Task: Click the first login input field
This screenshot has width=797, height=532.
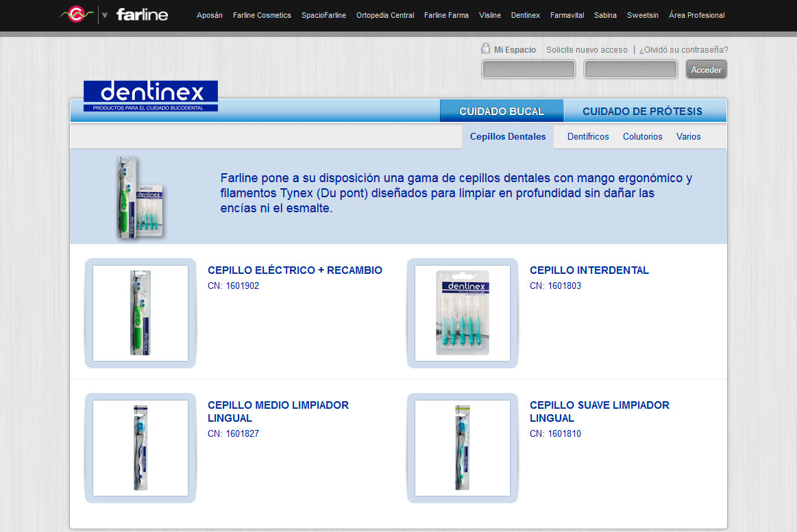Action: pyautogui.click(x=528, y=68)
